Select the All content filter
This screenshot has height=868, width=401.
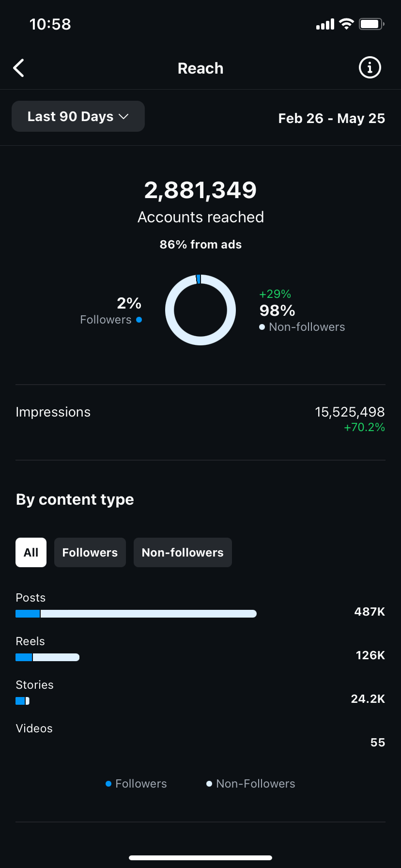click(31, 553)
